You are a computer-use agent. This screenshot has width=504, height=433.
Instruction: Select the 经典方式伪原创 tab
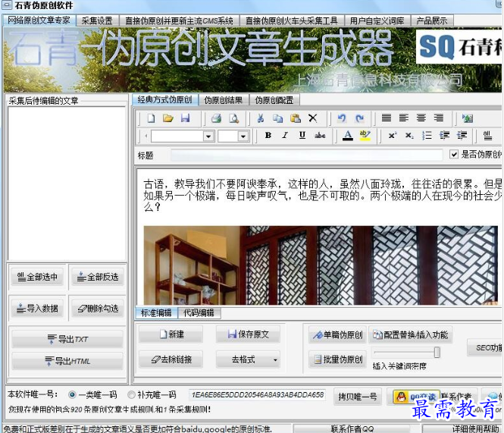coord(165,100)
